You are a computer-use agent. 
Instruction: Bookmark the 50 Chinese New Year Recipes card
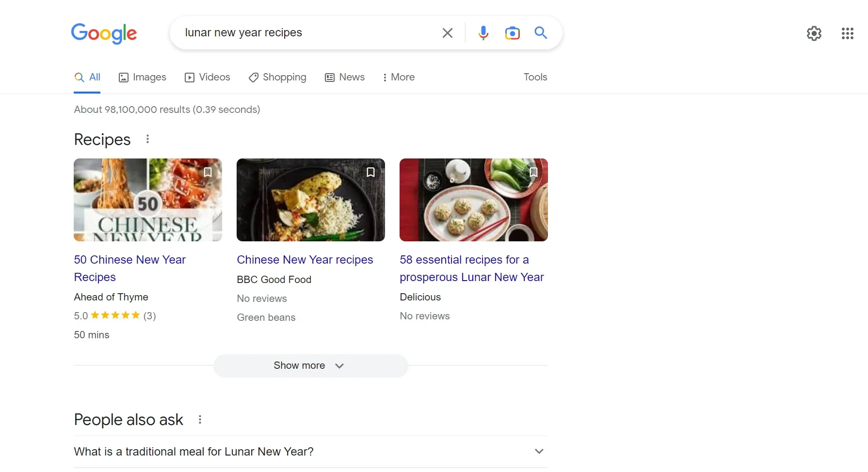pos(208,172)
